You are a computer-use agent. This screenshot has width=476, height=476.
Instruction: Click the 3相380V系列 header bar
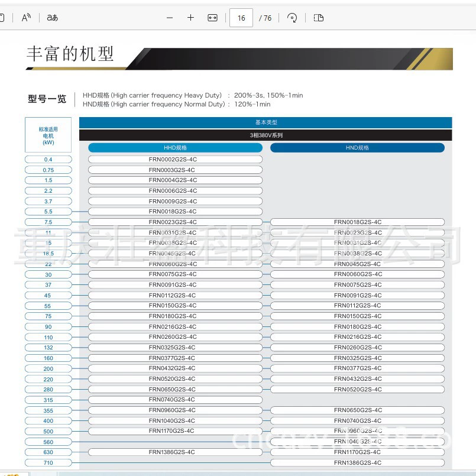(265, 135)
